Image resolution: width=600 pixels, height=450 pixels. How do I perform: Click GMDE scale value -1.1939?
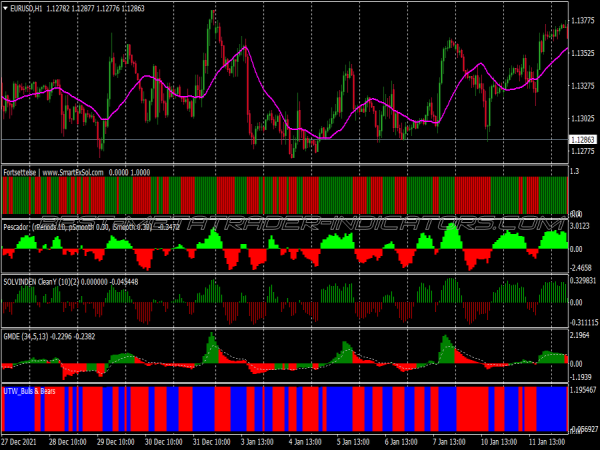point(581,377)
